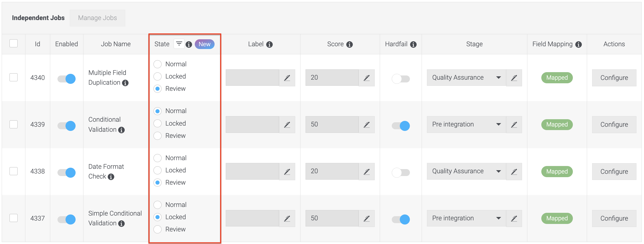Switch to the Independent Jobs tab
Image resolution: width=644 pixels, height=244 pixels.
pos(38,18)
